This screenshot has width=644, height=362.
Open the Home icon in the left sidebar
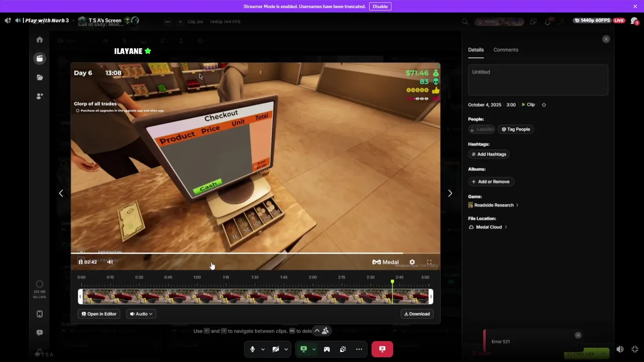40,40
